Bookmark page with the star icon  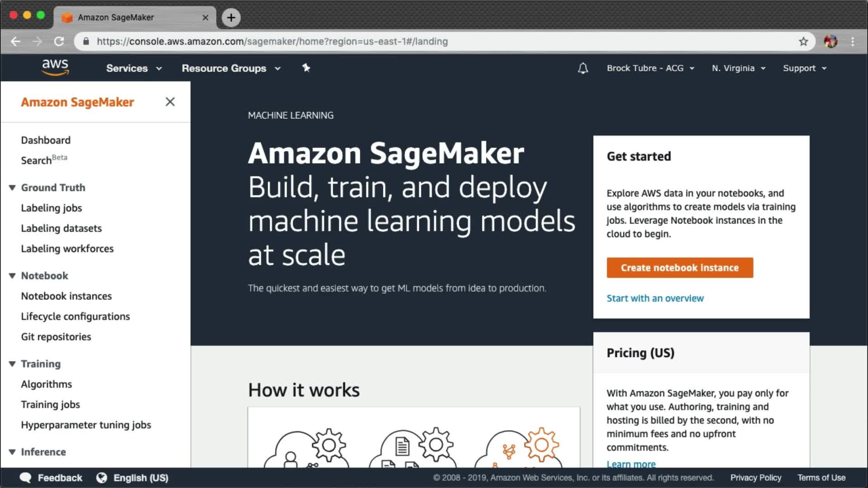click(803, 42)
